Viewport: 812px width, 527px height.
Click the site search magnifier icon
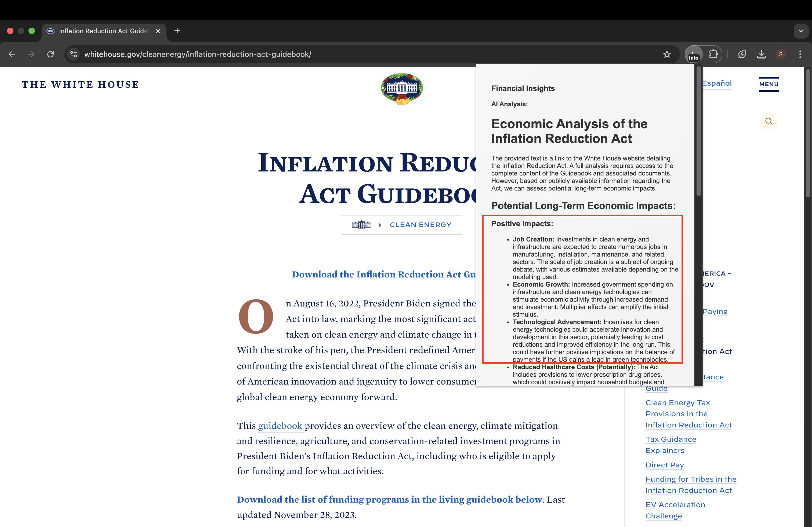tap(769, 121)
